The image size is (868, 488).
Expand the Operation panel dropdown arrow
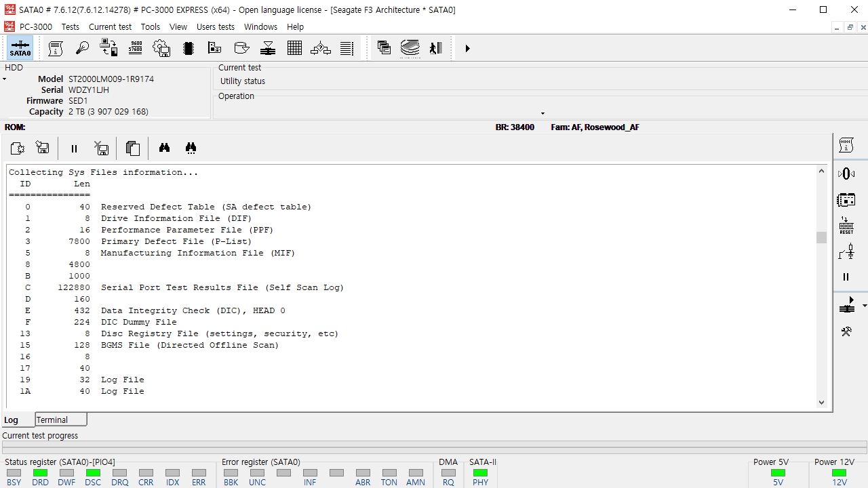click(542, 113)
